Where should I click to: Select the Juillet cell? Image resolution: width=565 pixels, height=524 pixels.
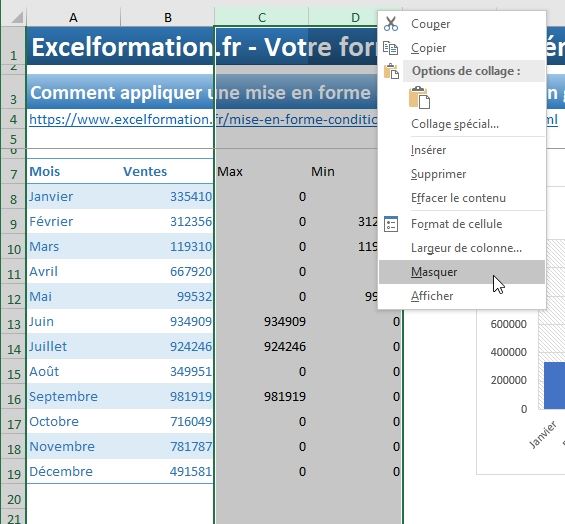click(74, 347)
